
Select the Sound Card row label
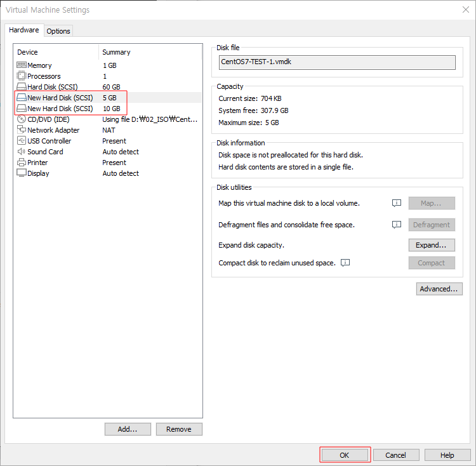45,152
